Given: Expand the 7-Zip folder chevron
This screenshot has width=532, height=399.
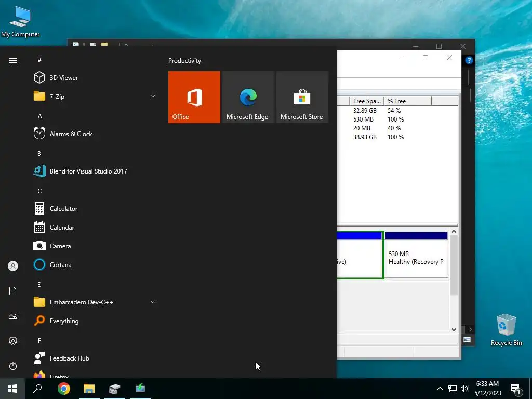Looking at the screenshot, I should [x=153, y=96].
